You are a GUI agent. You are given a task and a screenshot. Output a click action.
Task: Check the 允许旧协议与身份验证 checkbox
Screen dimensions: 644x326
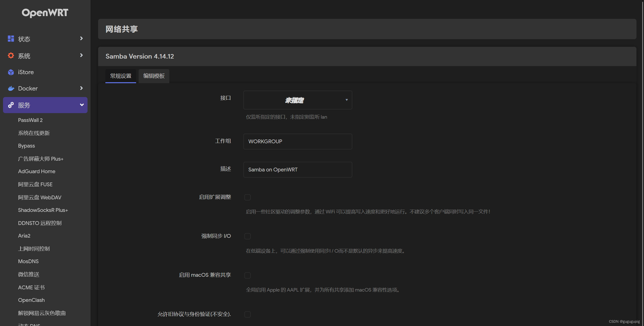[248, 314]
